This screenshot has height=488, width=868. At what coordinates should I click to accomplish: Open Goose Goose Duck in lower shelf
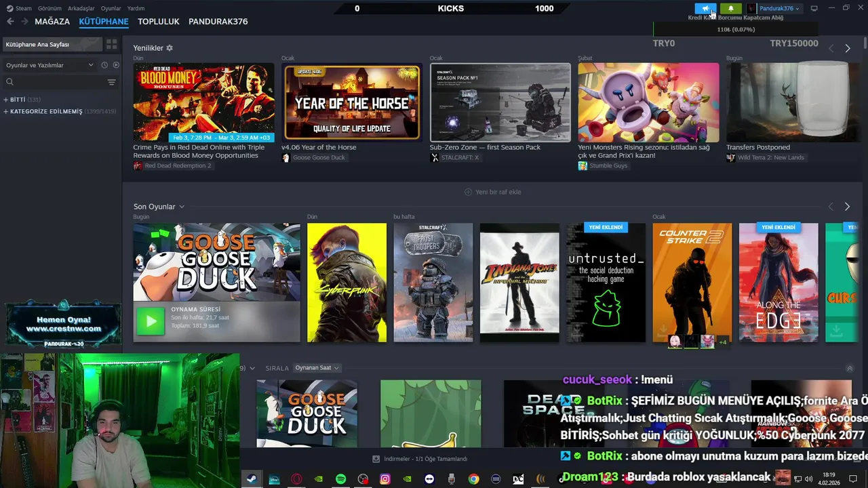coord(307,413)
